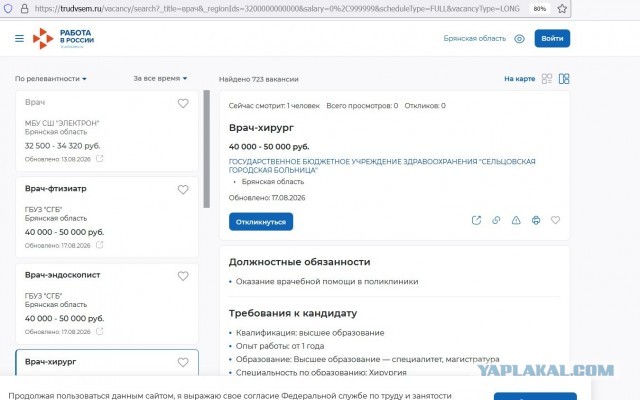Screen dimensions: 640x400
Task: Click the Требования к кандидату heading
Action: (x=293, y=313)
